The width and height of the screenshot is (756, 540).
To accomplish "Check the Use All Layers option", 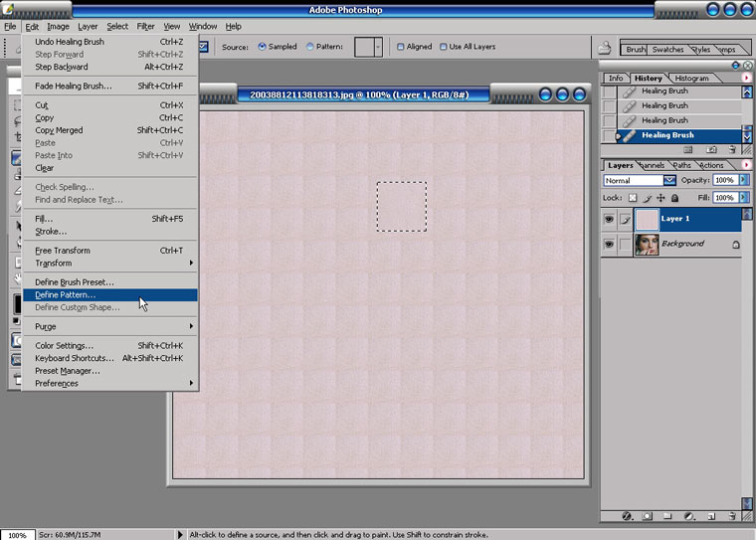I will 444,47.
